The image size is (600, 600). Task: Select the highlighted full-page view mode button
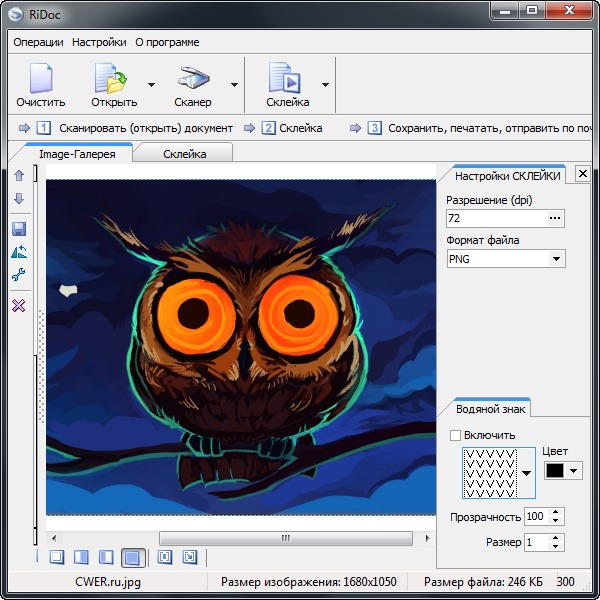tap(131, 557)
